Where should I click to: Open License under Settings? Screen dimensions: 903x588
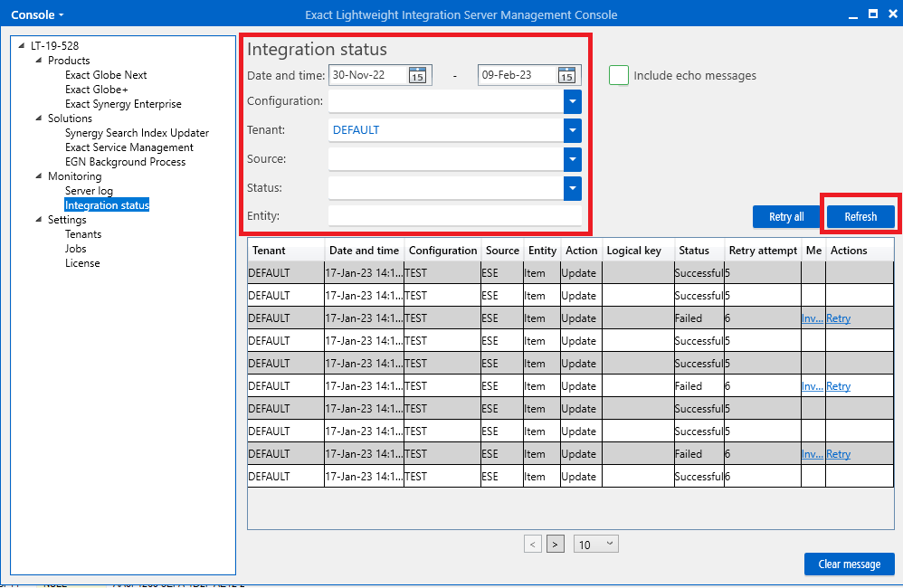point(82,263)
